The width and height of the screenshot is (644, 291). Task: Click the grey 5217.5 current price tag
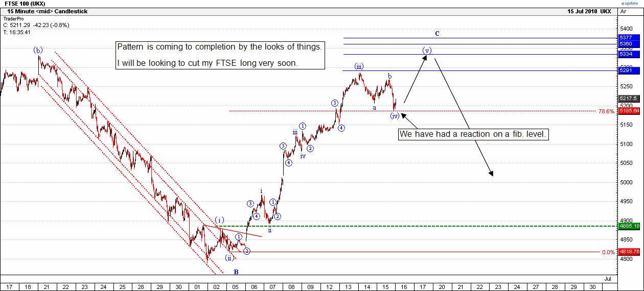(x=628, y=99)
